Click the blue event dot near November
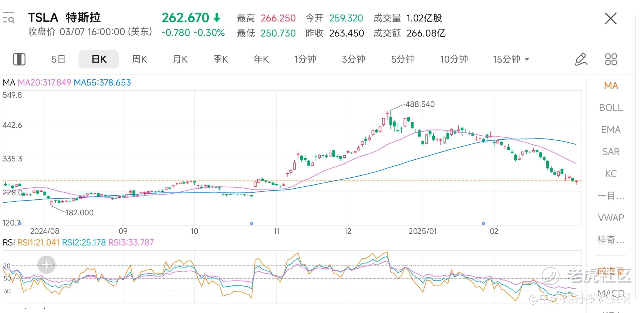The image size is (644, 313). click(252, 223)
